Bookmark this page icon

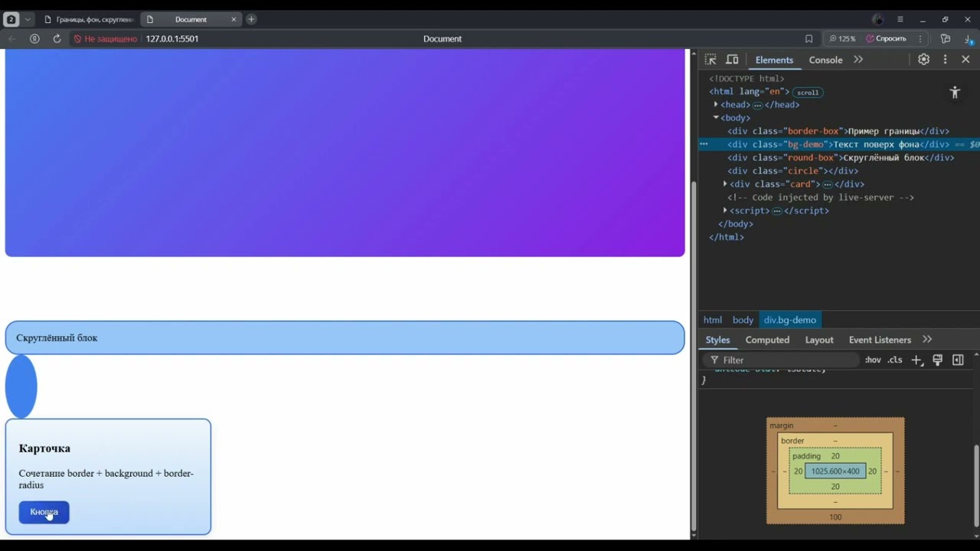(x=808, y=38)
